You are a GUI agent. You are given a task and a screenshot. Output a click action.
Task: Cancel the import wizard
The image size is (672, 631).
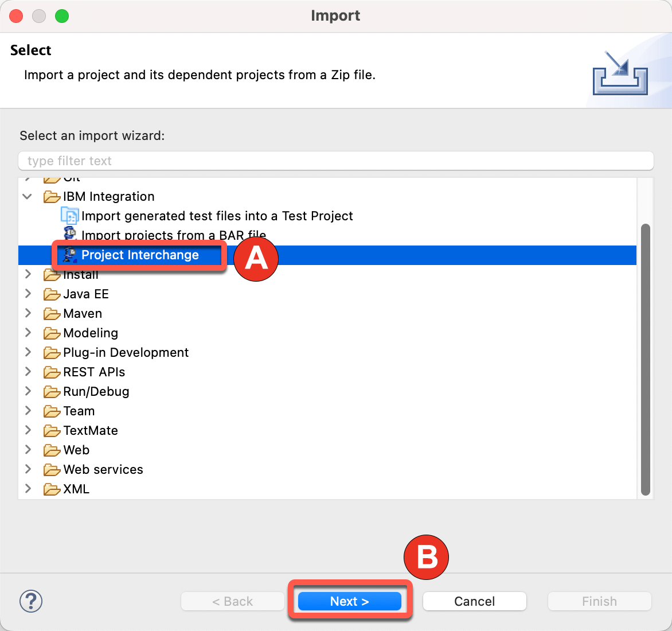[474, 601]
